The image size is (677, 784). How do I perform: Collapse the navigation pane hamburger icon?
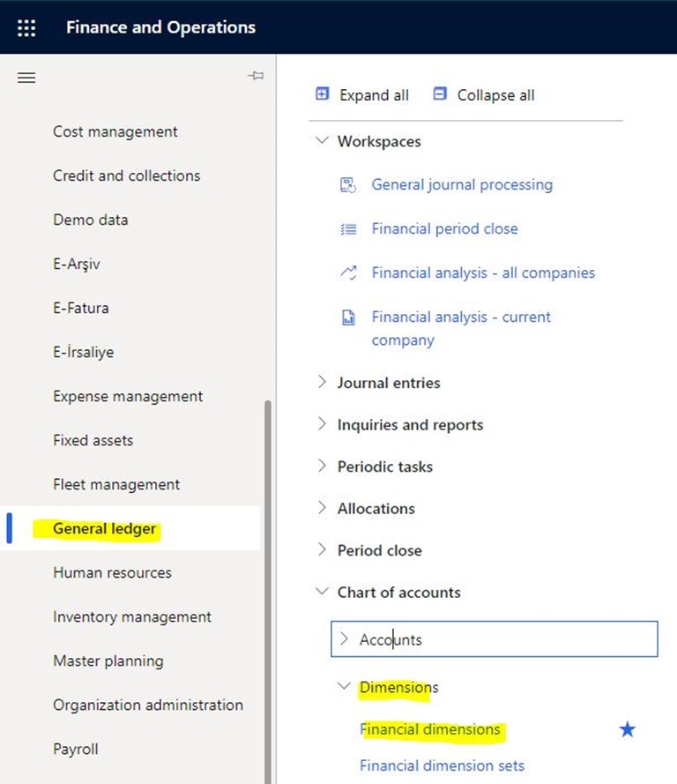tap(26, 78)
